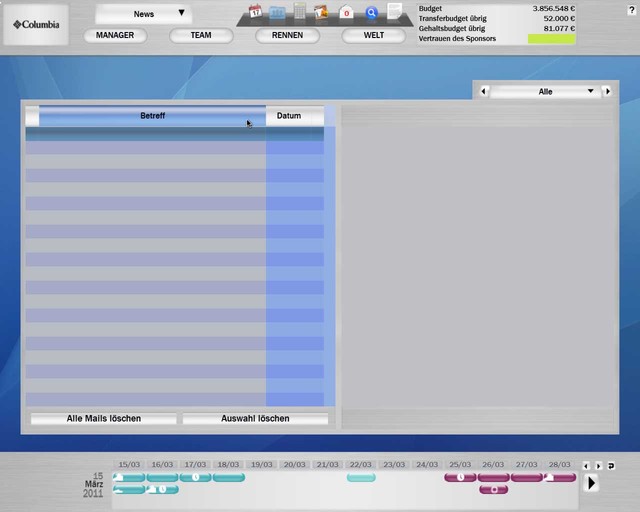This screenshot has height=512, width=640.
Task: Open the News dropdown menu
Action: tap(145, 14)
